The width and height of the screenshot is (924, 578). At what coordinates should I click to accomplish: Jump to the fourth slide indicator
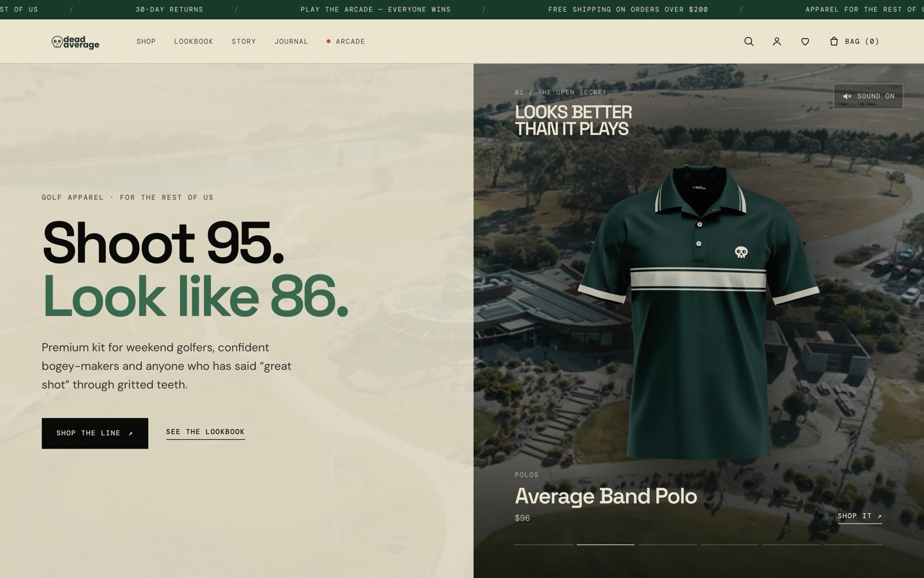point(729,544)
